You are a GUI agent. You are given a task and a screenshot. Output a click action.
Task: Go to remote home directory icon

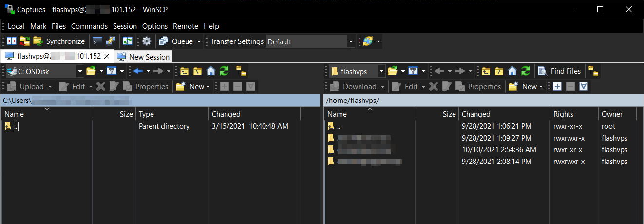click(512, 71)
